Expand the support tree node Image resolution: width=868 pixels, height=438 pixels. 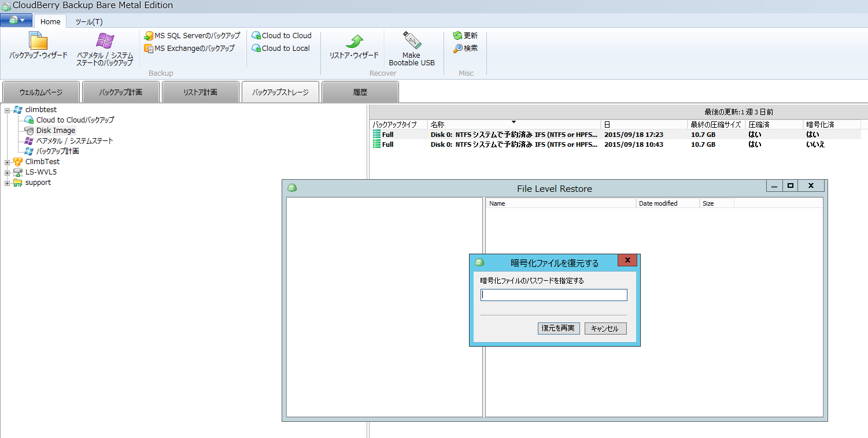point(8,183)
